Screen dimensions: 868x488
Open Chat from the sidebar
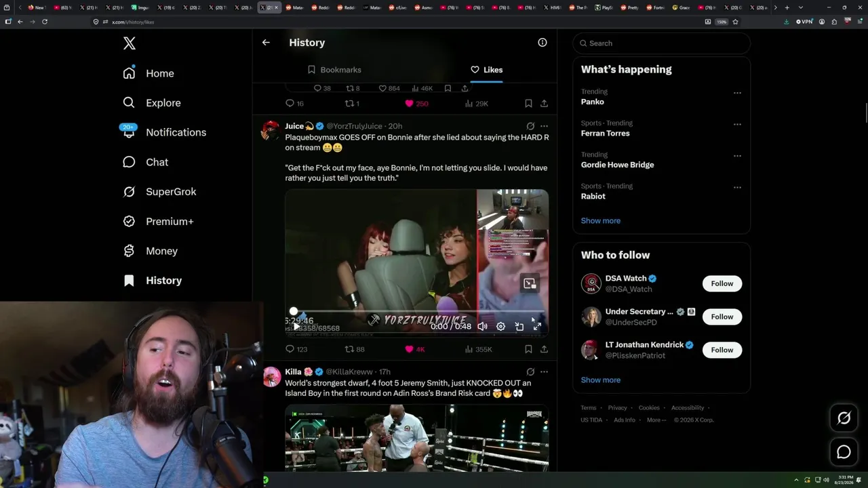[145, 162]
